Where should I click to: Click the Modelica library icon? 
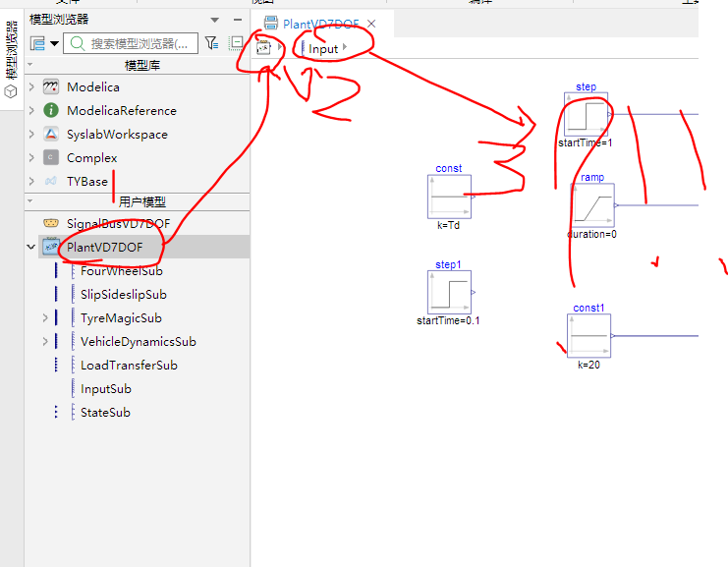51,86
